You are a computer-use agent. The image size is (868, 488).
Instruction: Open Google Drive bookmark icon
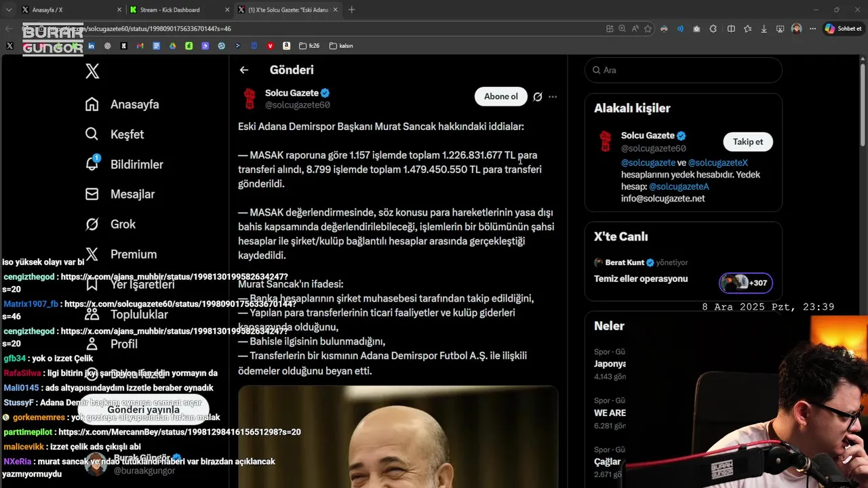tap(172, 46)
